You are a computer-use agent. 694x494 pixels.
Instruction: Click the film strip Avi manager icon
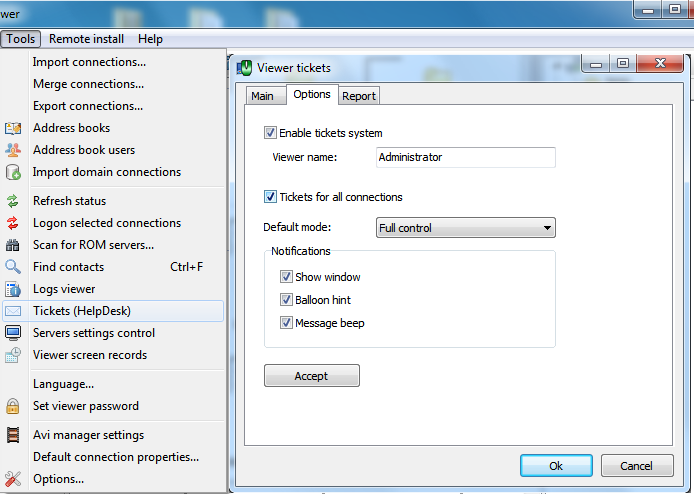tap(13, 435)
